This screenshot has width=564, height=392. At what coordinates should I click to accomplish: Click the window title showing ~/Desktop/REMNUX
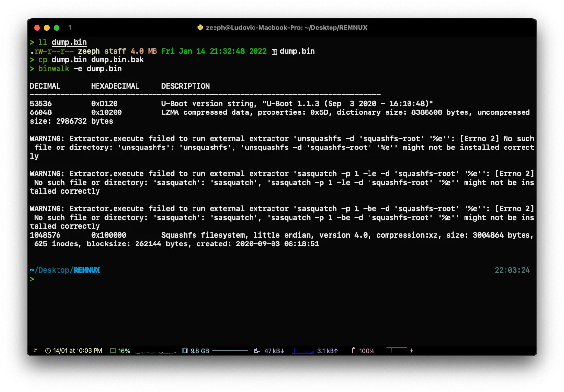click(286, 28)
